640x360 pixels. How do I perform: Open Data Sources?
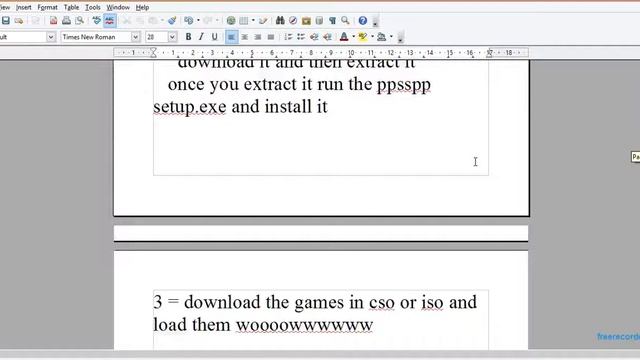[x=319, y=20]
